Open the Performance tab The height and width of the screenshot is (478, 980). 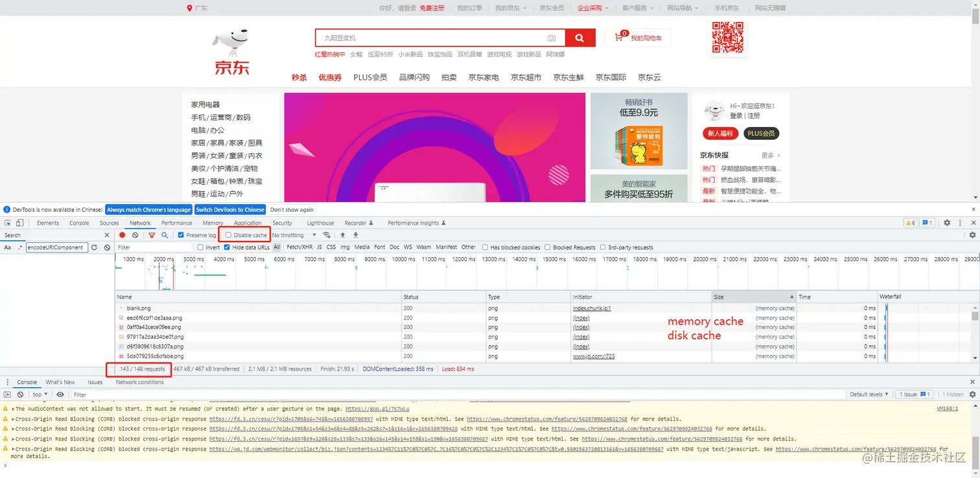pyautogui.click(x=176, y=223)
